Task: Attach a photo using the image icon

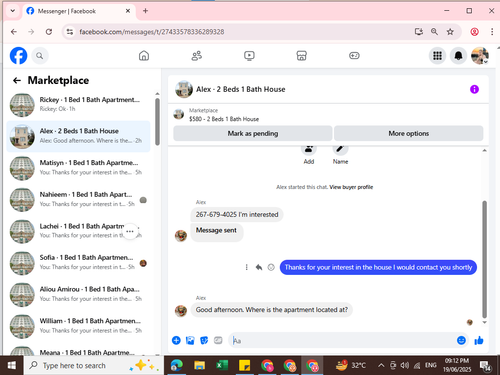Action: coord(190,340)
